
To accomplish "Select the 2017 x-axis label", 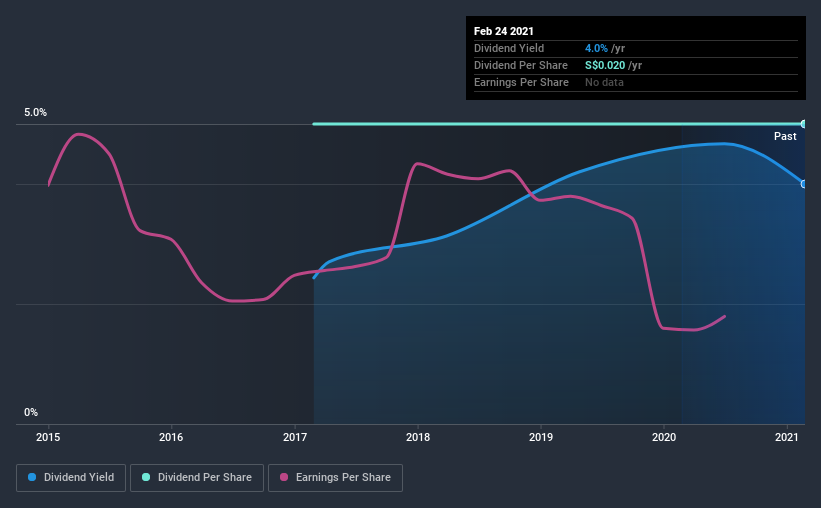I will 295,437.
